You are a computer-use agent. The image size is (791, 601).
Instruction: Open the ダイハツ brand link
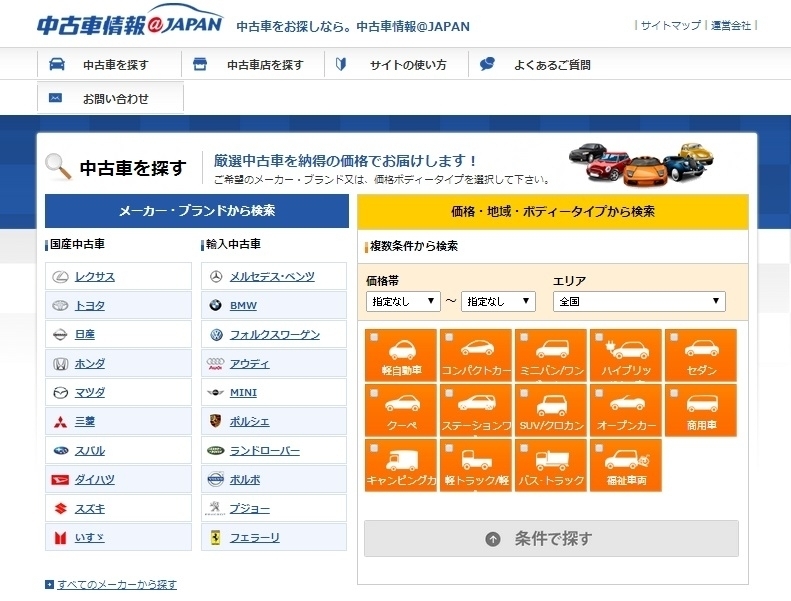(x=95, y=480)
